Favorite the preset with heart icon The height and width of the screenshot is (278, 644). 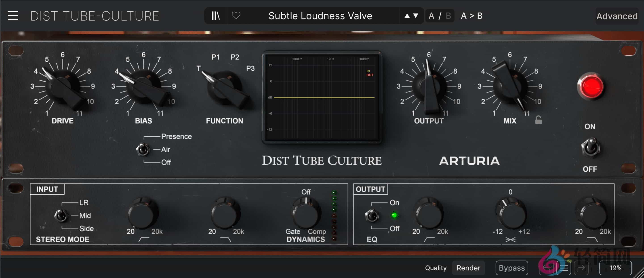236,16
